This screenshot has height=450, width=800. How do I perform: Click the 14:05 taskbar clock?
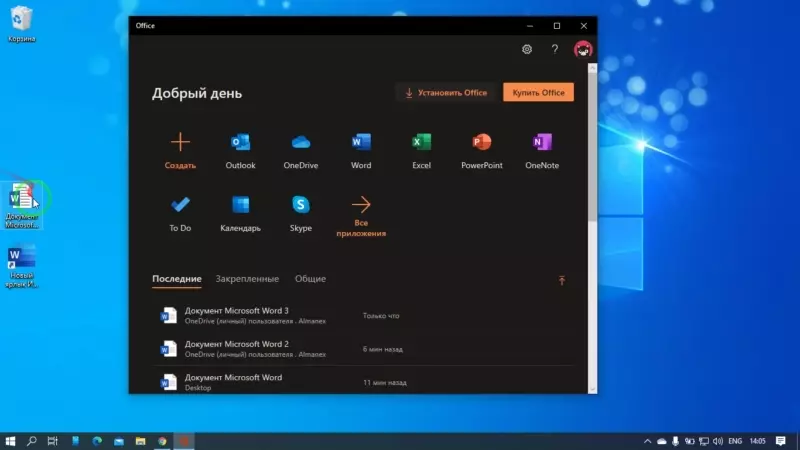(758, 441)
